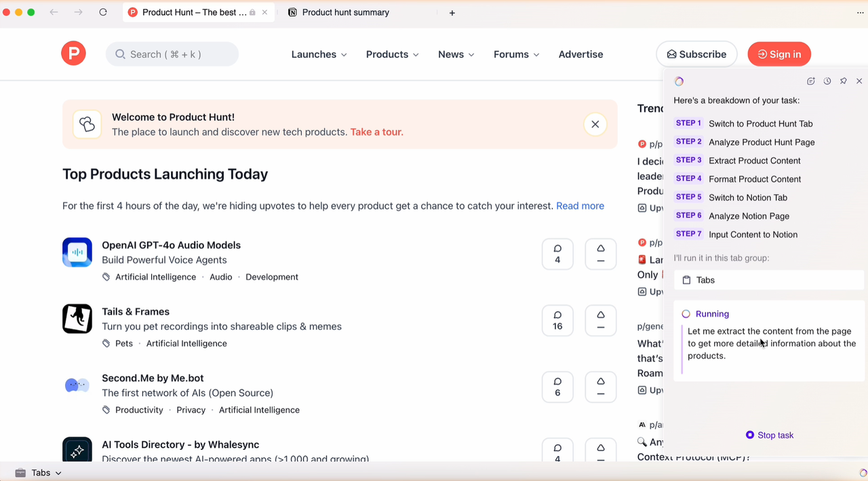
Task: Click Step 5 Switch to Notion Tab
Action: (x=731, y=197)
